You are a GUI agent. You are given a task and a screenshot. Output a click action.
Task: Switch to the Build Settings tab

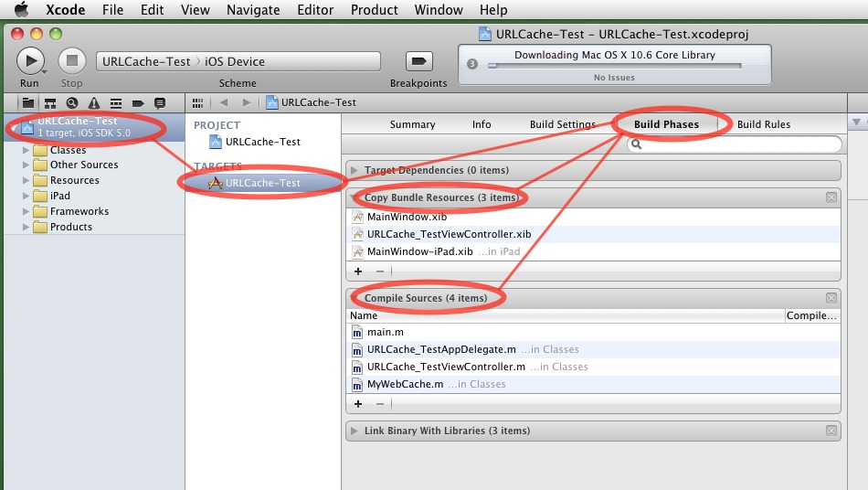point(563,124)
